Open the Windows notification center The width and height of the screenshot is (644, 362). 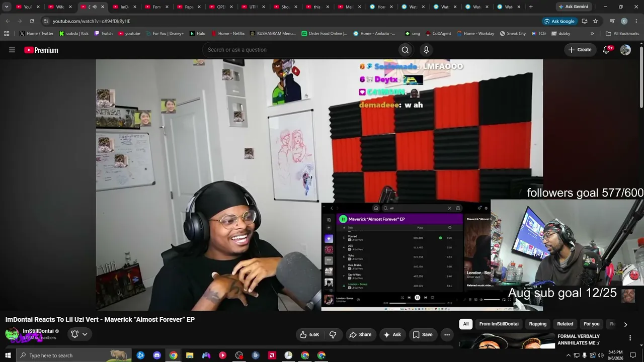coord(633,355)
